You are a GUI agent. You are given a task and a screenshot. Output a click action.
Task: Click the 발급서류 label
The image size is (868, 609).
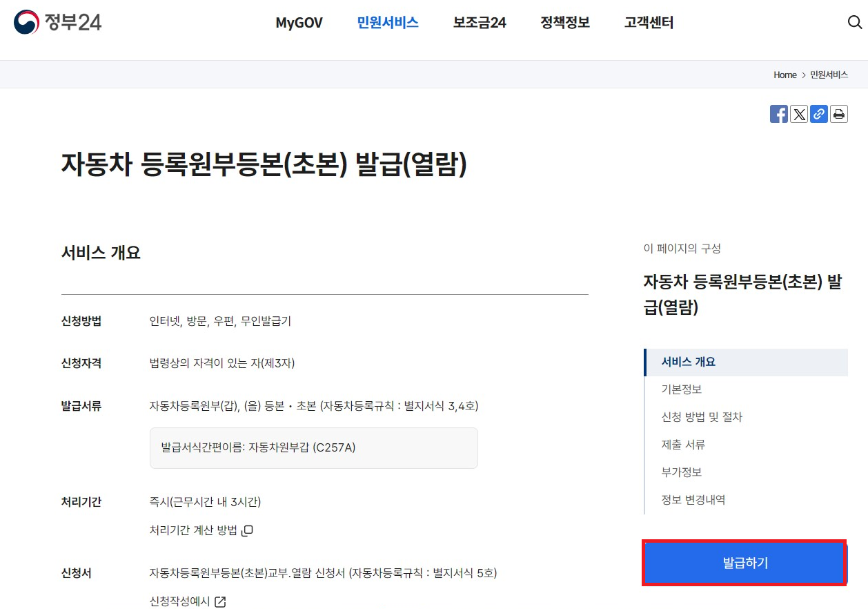[81, 406]
